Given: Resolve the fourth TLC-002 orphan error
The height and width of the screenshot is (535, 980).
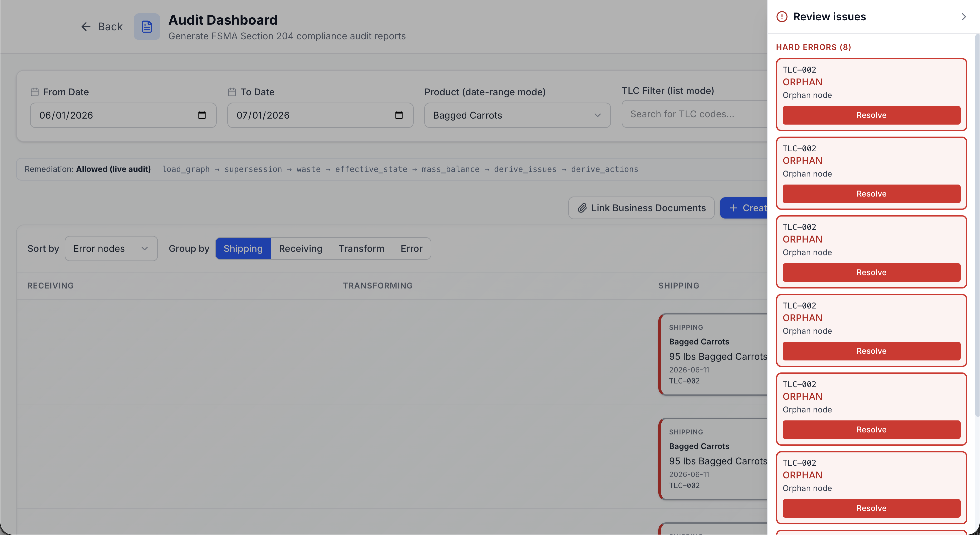Looking at the screenshot, I should point(871,351).
